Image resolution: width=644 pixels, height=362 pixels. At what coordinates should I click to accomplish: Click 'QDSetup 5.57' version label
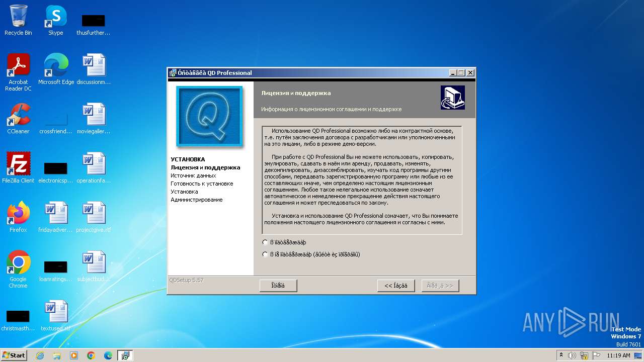186,280
